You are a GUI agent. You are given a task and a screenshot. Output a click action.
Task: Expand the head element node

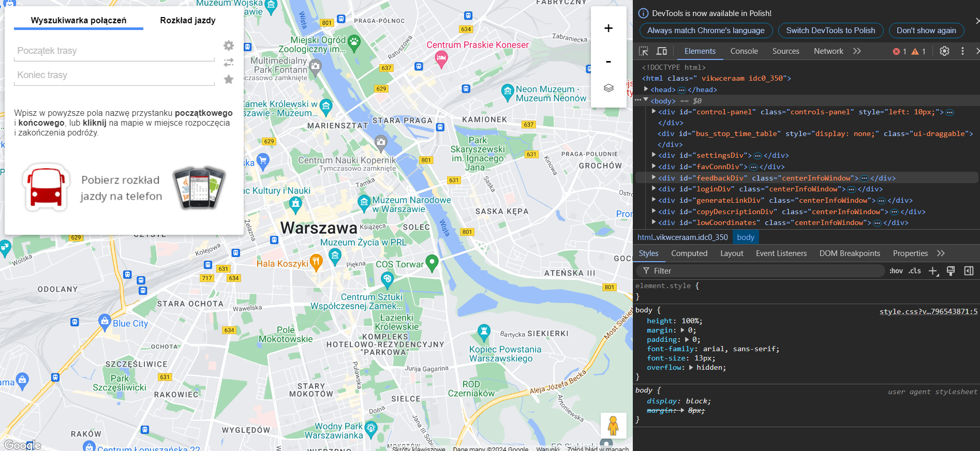pos(646,89)
